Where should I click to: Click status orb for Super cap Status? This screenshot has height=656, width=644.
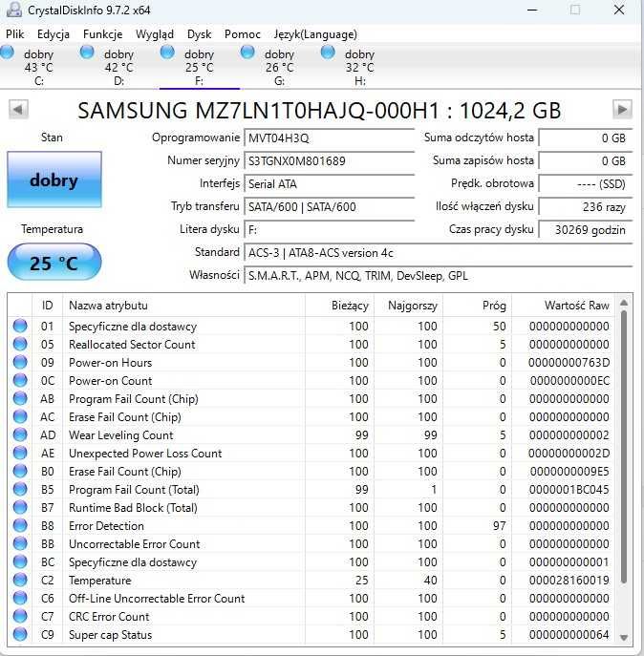(x=20, y=634)
